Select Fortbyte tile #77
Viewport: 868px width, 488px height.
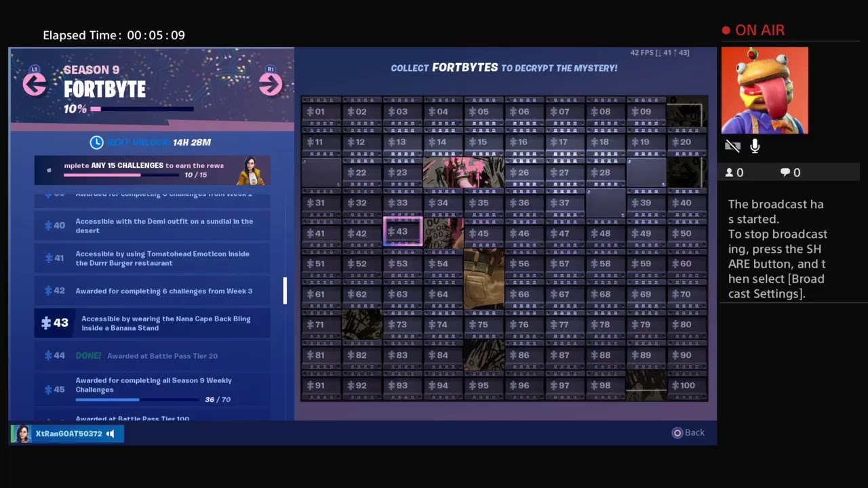tap(566, 325)
